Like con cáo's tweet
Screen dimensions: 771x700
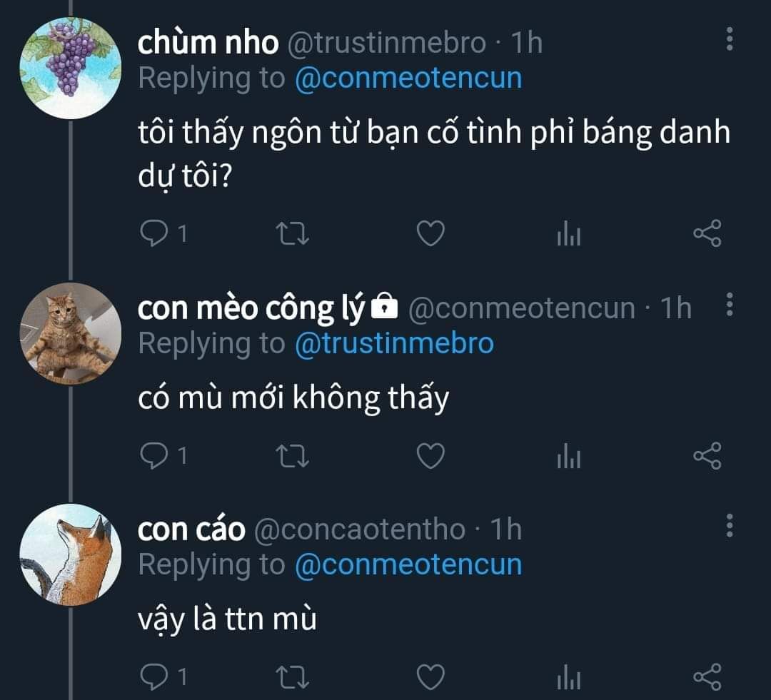[x=430, y=677]
